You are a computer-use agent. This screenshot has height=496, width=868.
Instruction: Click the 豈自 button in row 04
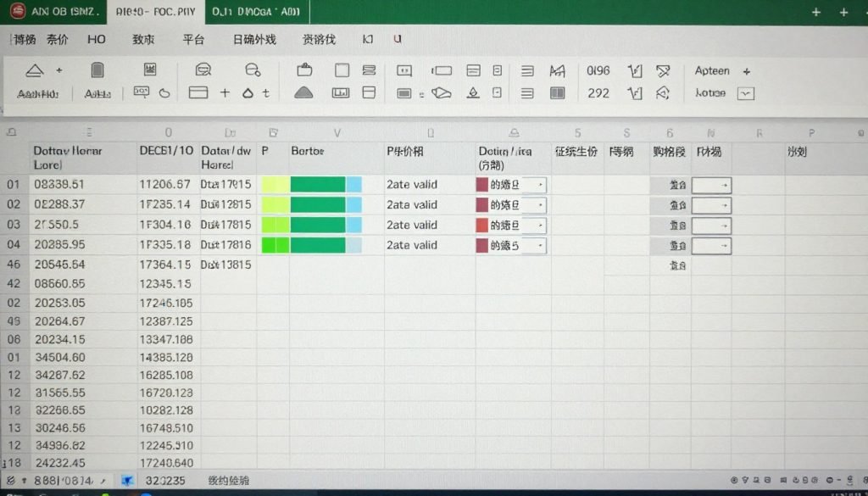(x=670, y=246)
